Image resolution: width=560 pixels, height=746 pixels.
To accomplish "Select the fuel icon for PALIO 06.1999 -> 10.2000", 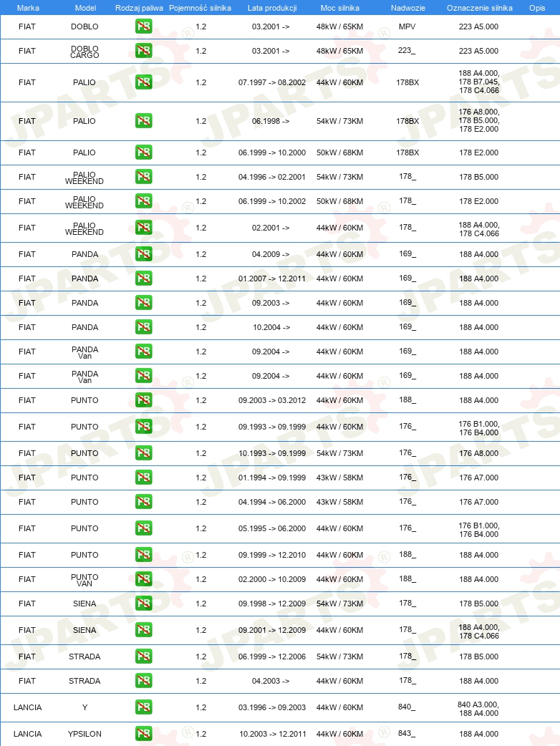I will coord(143,152).
